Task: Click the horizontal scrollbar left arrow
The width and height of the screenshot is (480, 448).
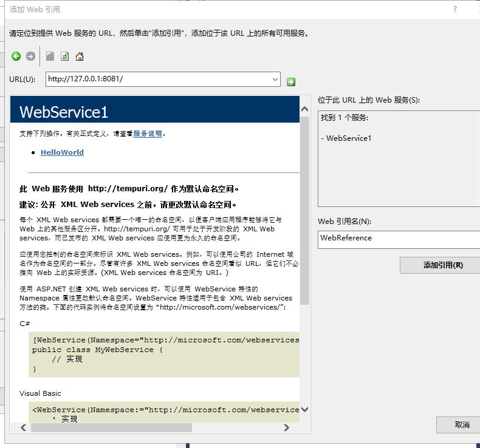Action: pos(24,427)
